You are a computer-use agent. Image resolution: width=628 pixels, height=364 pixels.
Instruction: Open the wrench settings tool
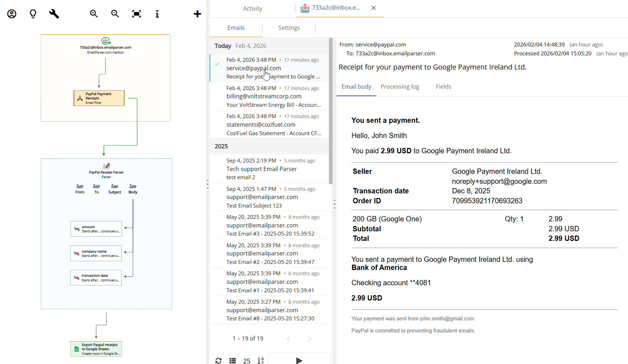pos(54,13)
